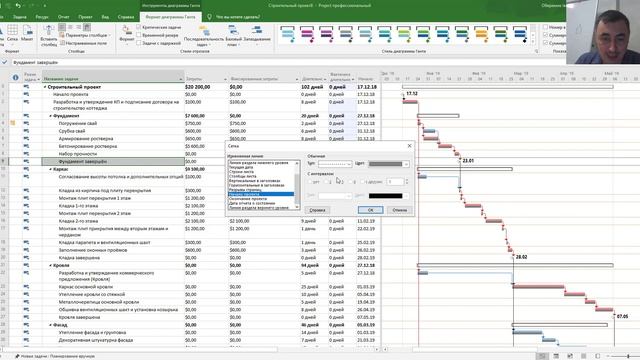Image resolution: width=640 pixels, height=360 pixels.
Task: Click Справка button in the Сетка dialog
Action: (x=317, y=210)
